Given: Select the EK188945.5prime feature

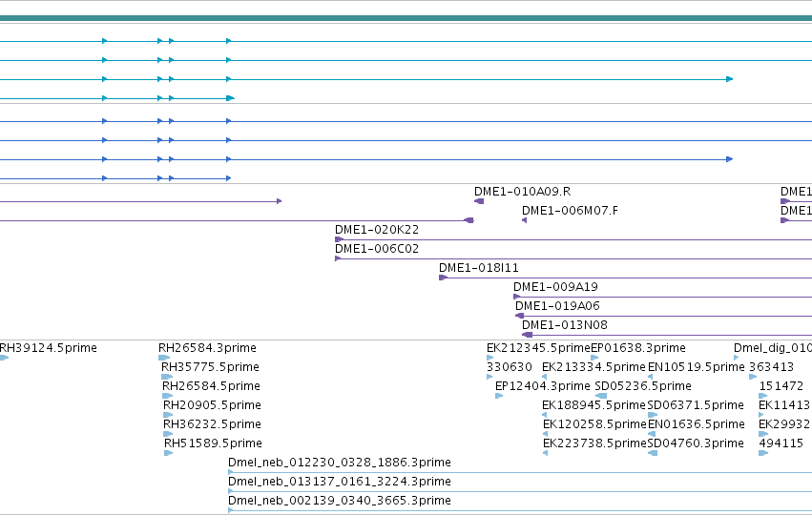Looking at the screenshot, I should (x=594, y=405).
